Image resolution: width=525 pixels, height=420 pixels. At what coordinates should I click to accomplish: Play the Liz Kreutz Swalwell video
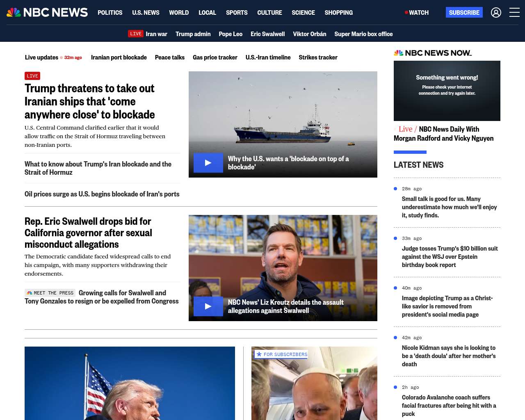pyautogui.click(x=208, y=306)
